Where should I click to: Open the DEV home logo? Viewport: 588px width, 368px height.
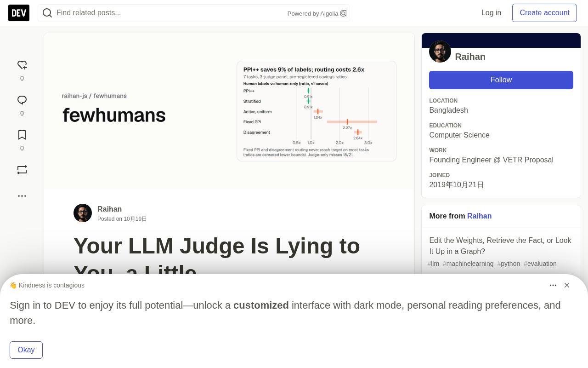coord(19,13)
